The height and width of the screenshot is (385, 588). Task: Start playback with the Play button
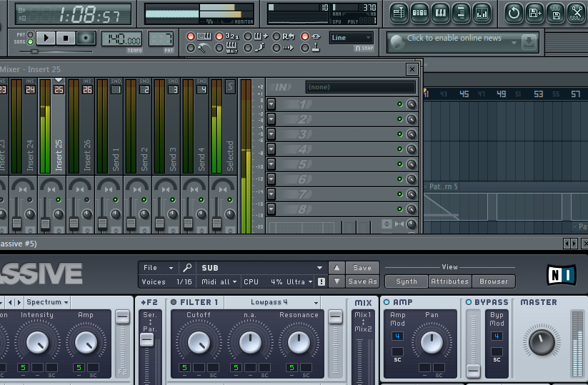coord(46,39)
